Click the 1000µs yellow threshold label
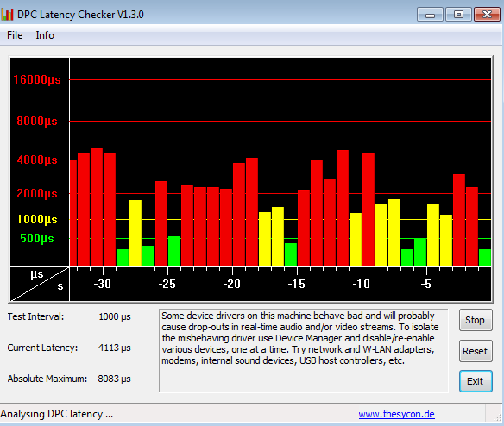This screenshot has height=426, width=504. click(x=37, y=219)
